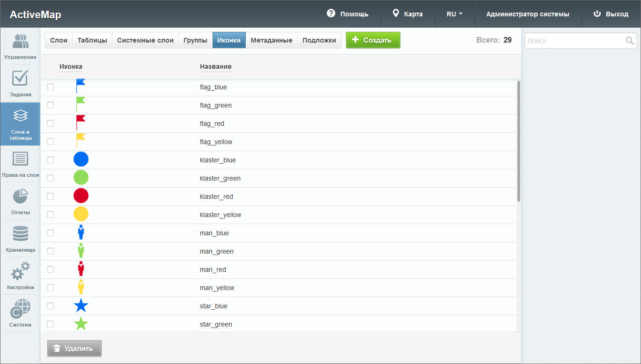Sort by the Иконка column header
641x364 pixels.
(x=71, y=66)
